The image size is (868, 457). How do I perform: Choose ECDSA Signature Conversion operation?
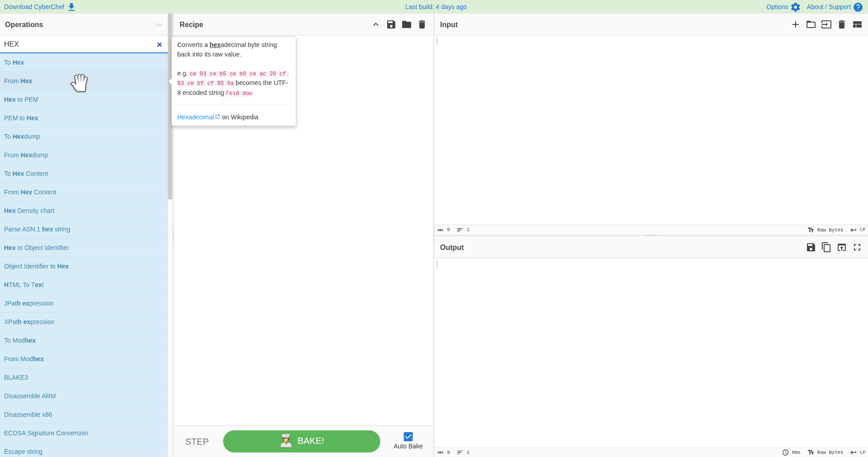[x=84, y=433]
